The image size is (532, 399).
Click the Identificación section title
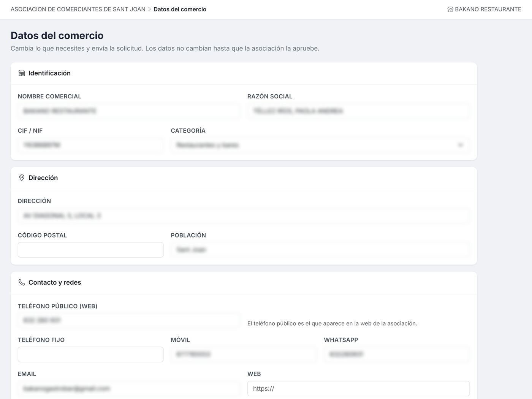tap(49, 73)
